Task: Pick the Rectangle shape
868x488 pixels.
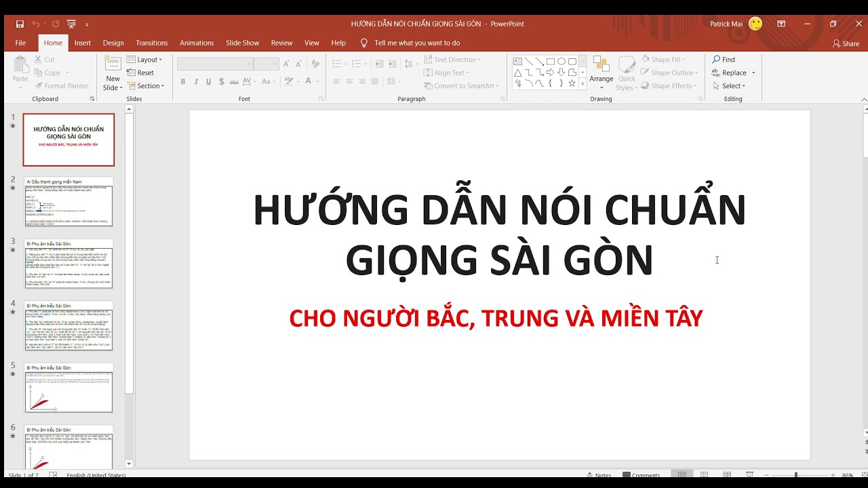Action: pyautogui.click(x=551, y=61)
